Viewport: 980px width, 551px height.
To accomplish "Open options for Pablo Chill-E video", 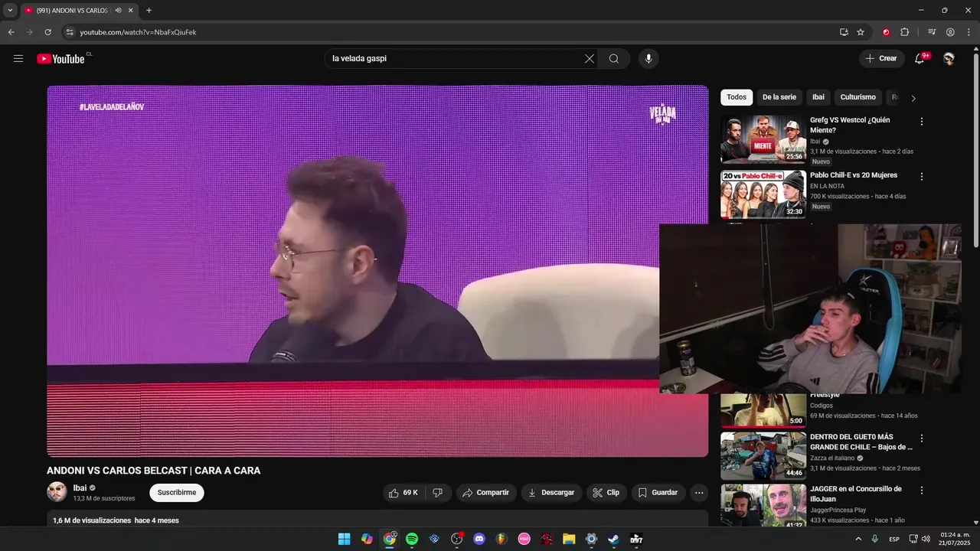I will 922,177.
